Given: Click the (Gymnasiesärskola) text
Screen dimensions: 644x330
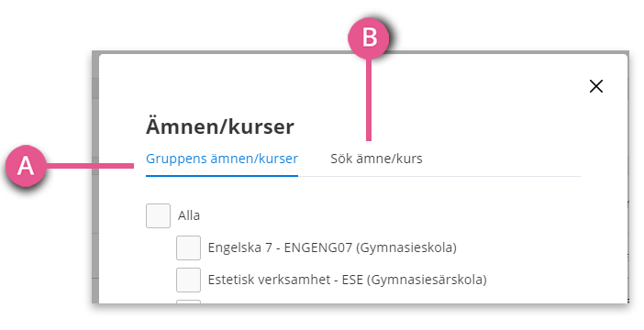Looking at the screenshot, I should [427, 280].
